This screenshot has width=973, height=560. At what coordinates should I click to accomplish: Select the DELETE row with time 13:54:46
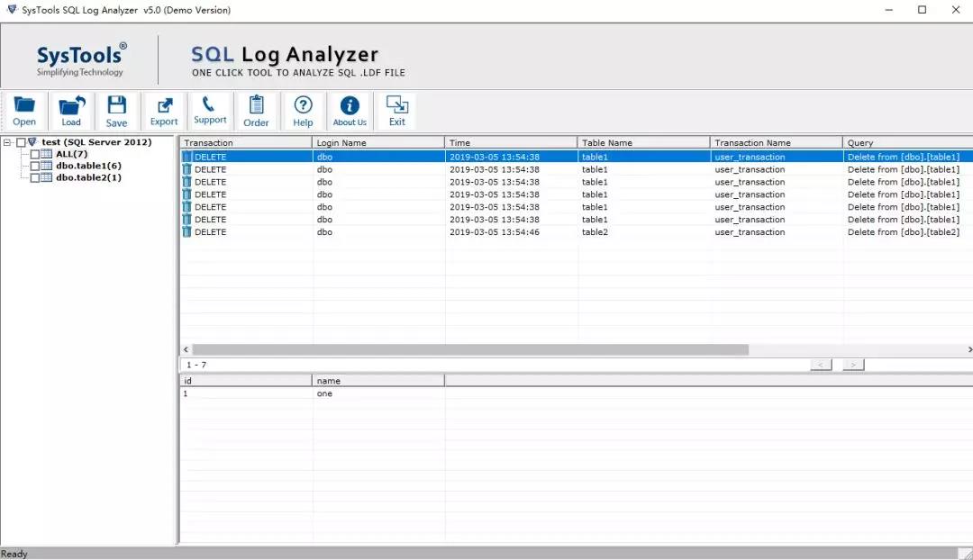[577, 232]
